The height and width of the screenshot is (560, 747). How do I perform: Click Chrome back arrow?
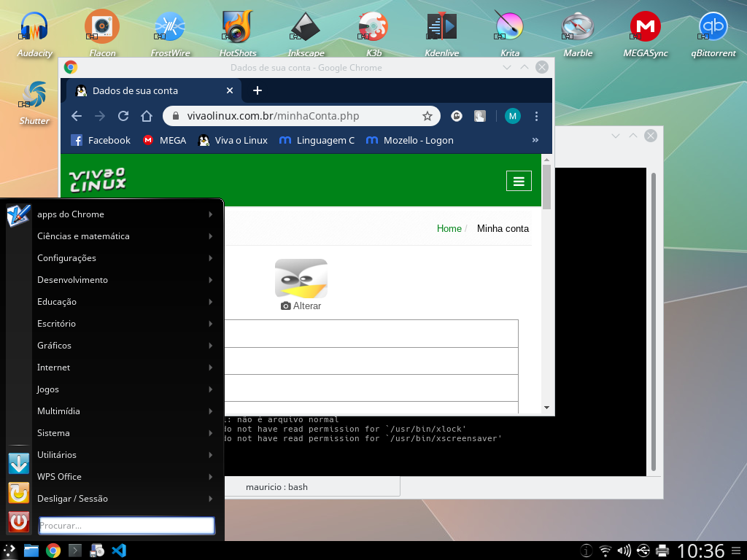click(x=77, y=116)
